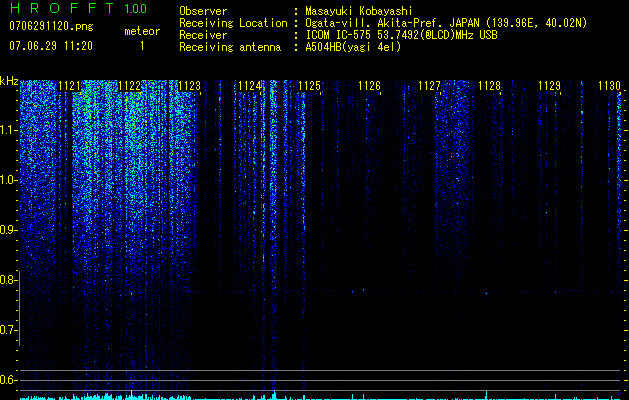629x400 pixels.
Task: Click the Observer label
Action: pyautogui.click(x=203, y=11)
